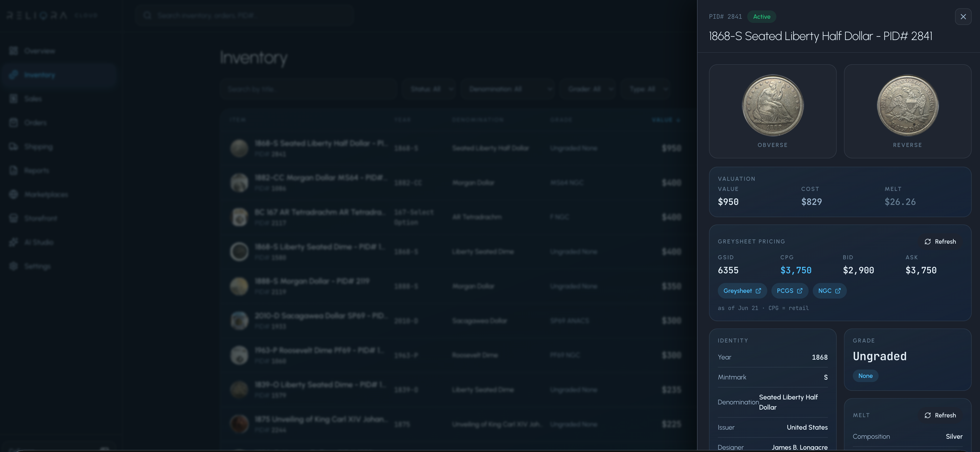The width and height of the screenshot is (980, 452).
Task: Open Orders in the sidebar
Action: 59,122
